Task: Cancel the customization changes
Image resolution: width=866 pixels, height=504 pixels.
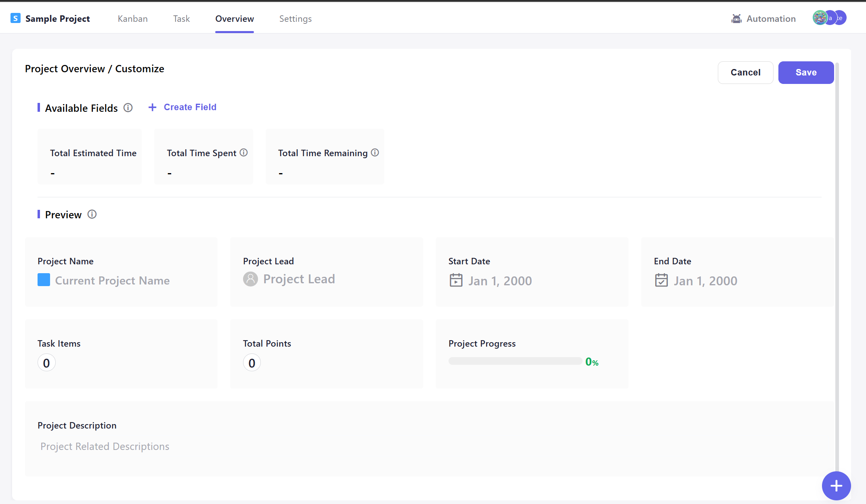Action: point(745,73)
